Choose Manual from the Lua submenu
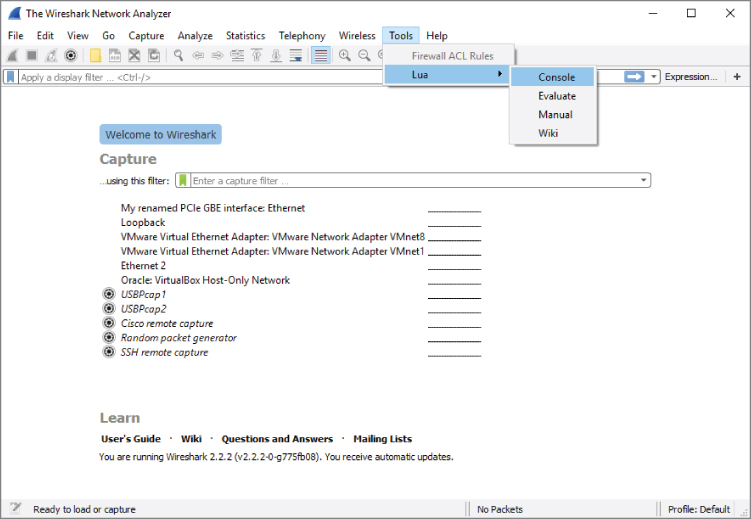The image size is (751, 519). 553,114
